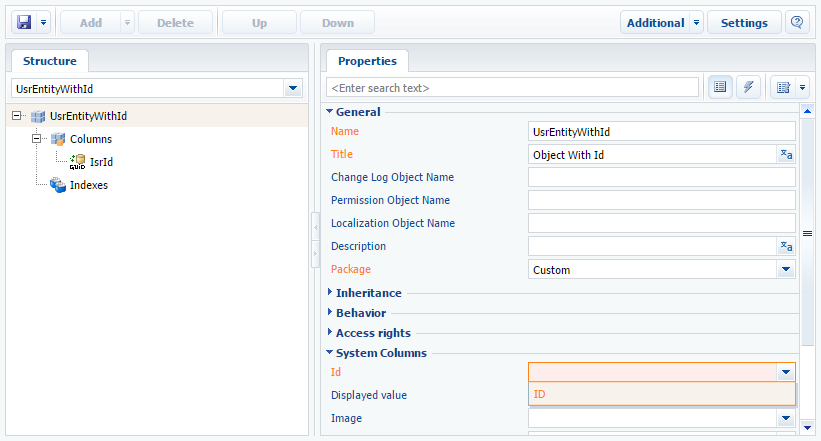Click the Title field localization icon
821x441 pixels.
(786, 155)
